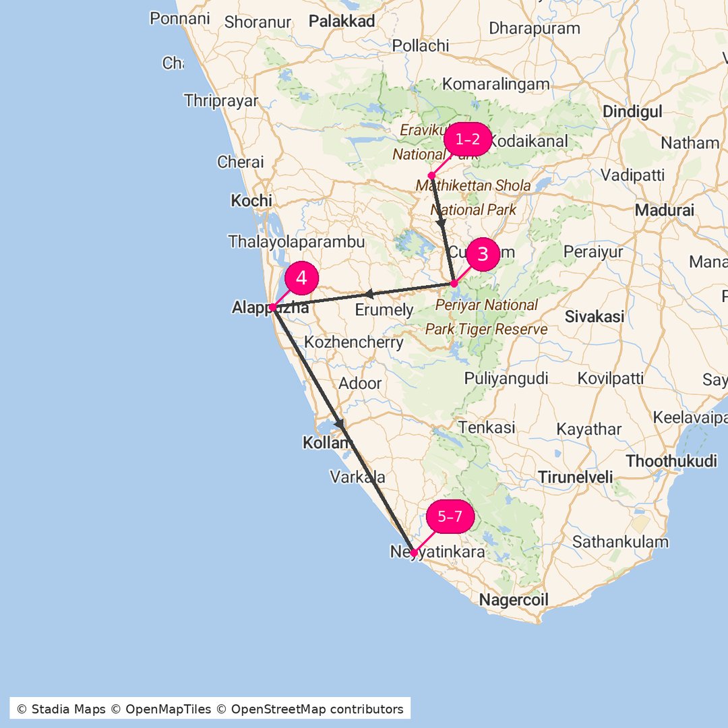Click the Thalayolaparambu label
Image resolution: width=728 pixels, height=728 pixels.
296,242
